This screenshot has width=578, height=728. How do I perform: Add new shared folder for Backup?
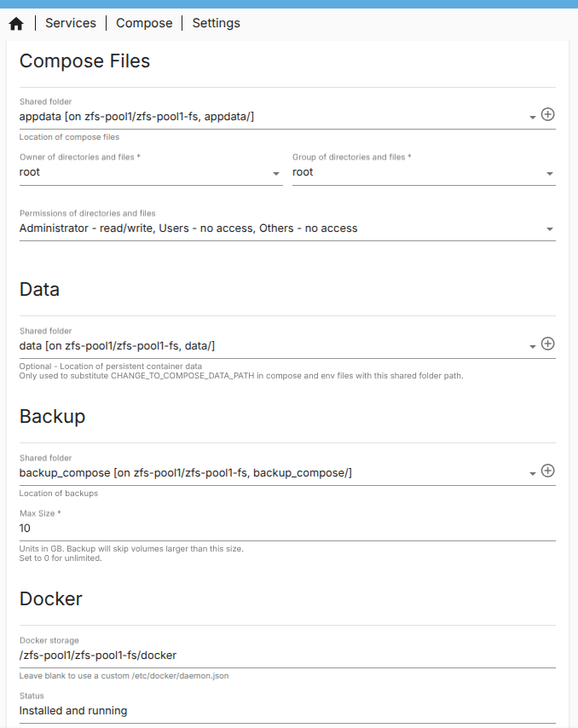[548, 471]
